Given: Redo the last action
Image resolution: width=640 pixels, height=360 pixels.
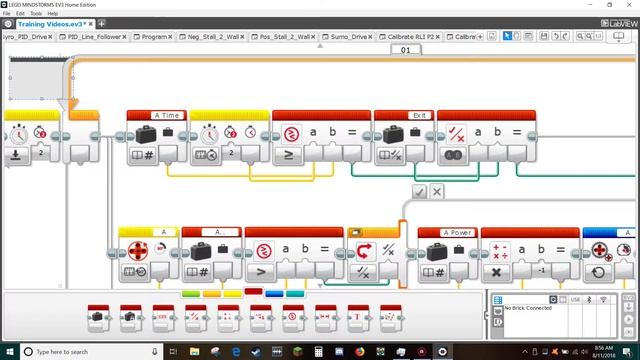Looking at the screenshot, I should tap(566, 36).
